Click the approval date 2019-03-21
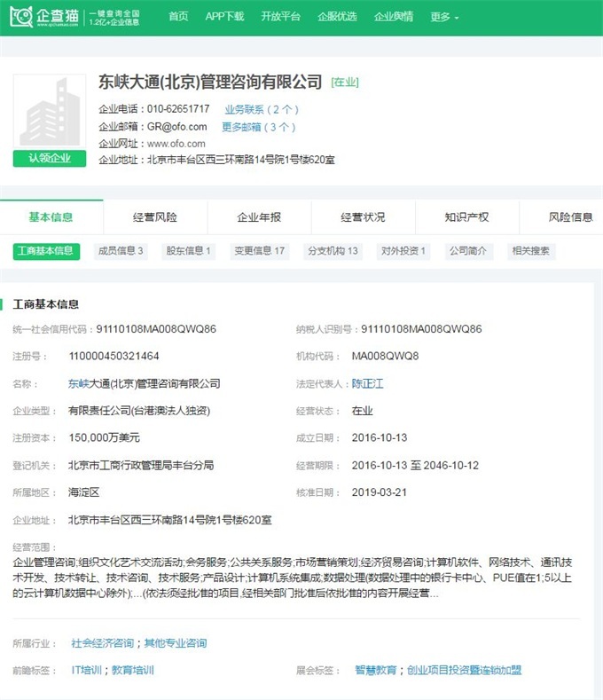This screenshot has height=700, width=603. 380,492
